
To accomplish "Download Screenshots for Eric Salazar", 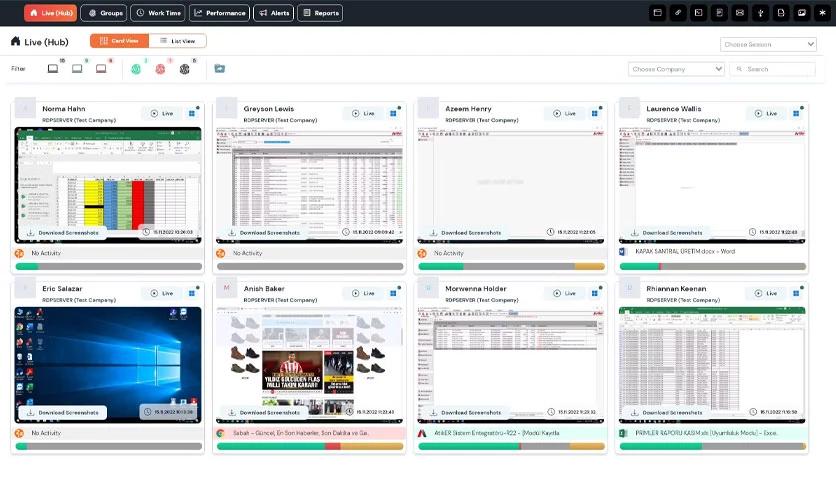I will (x=62, y=413).
